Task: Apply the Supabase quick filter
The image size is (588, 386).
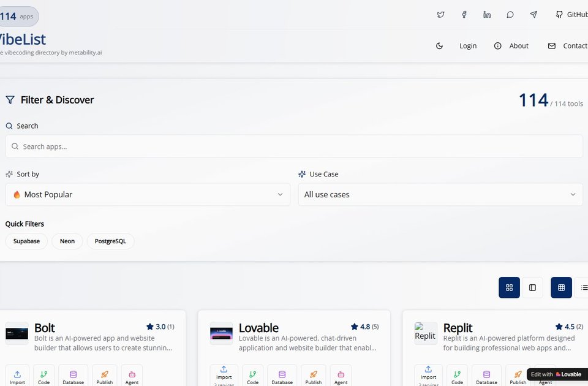Action: click(x=26, y=241)
